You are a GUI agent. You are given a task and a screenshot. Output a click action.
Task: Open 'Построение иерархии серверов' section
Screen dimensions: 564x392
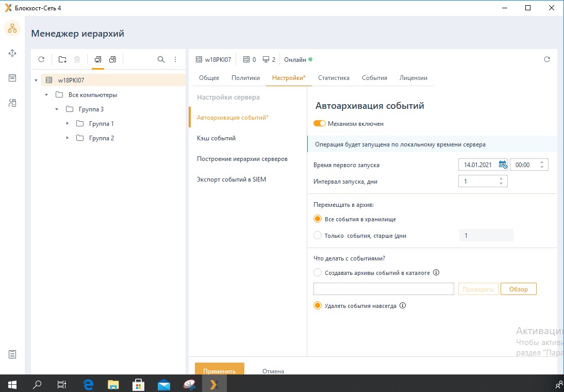[x=242, y=159]
